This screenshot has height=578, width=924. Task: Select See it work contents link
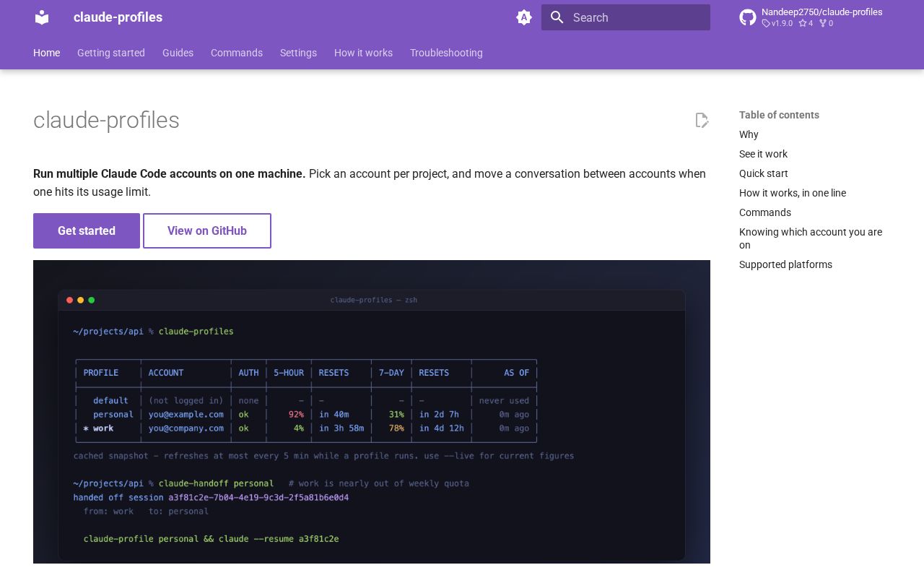[x=763, y=154]
